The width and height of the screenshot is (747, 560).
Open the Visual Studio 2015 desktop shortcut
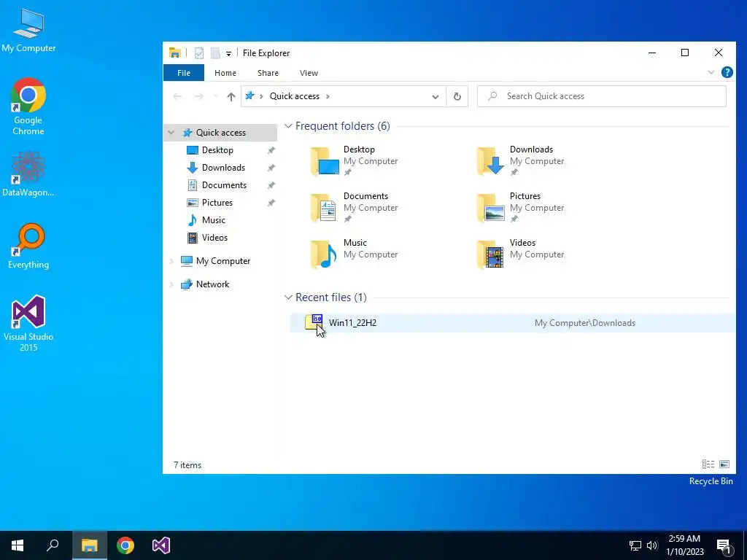tap(28, 323)
